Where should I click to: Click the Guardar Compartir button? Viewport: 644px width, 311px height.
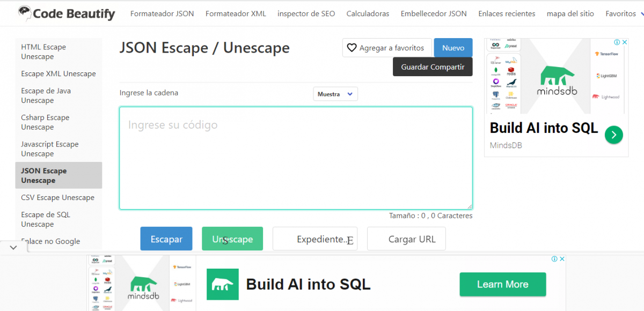point(433,67)
